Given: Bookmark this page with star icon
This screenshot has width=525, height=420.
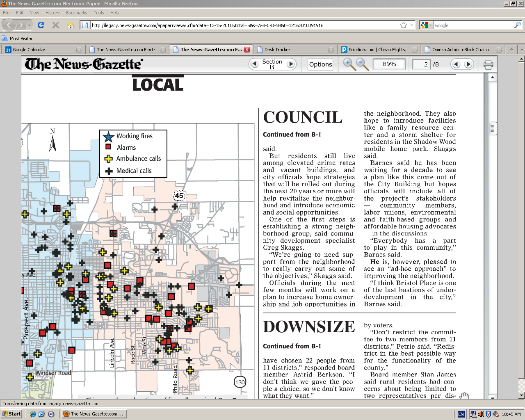Looking at the screenshot, I should click(404, 25).
